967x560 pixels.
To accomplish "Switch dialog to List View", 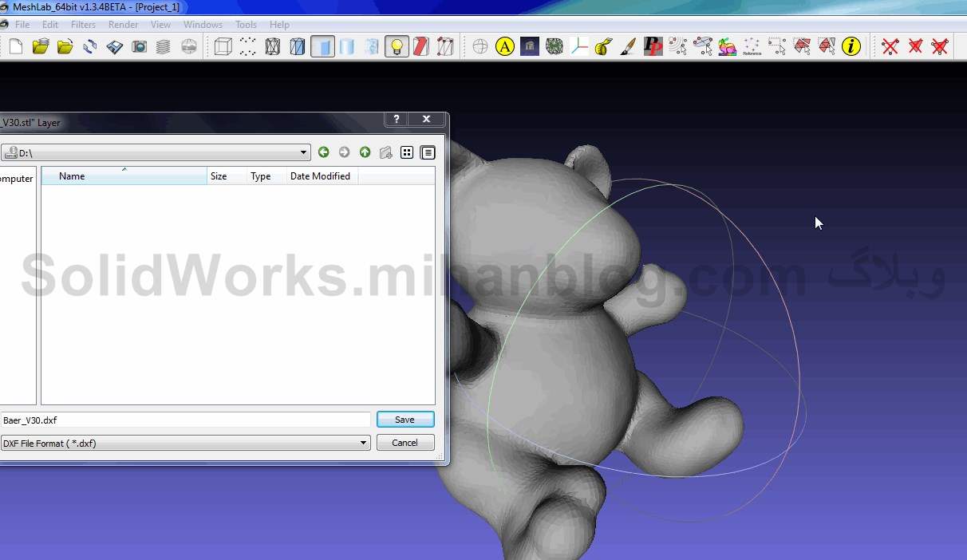I will click(x=407, y=152).
